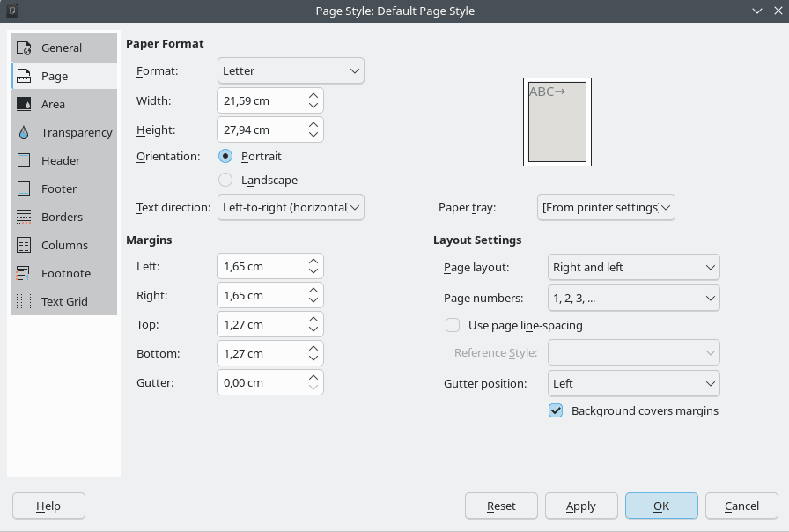Click the Header tab icon
The height and width of the screenshot is (532, 789).
tap(25, 160)
